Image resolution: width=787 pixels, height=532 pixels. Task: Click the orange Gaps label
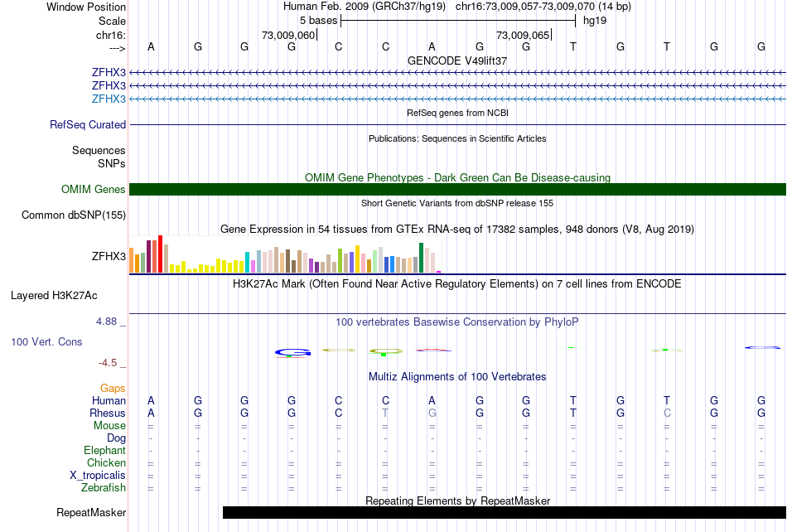tap(113, 389)
